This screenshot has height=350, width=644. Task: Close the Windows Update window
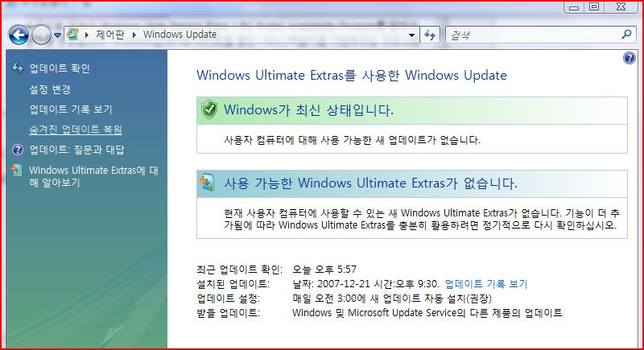[621, 7]
